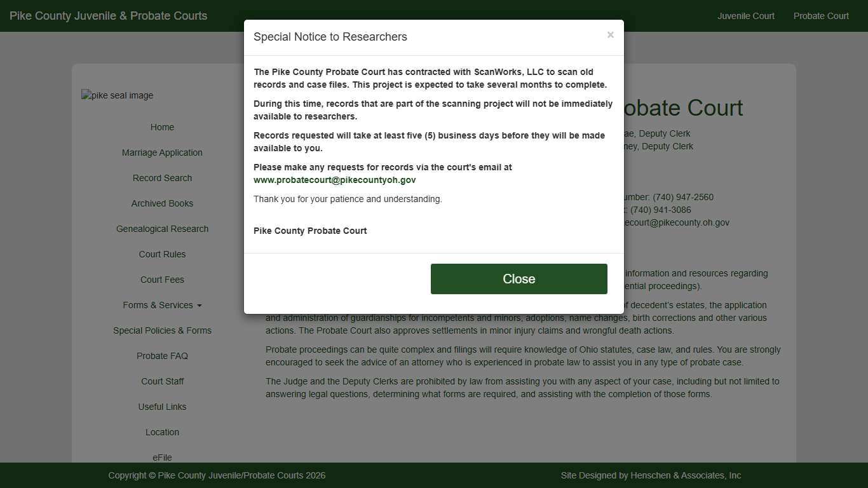The width and height of the screenshot is (868, 488).
Task: Open Court Staff page
Action: pos(162,381)
